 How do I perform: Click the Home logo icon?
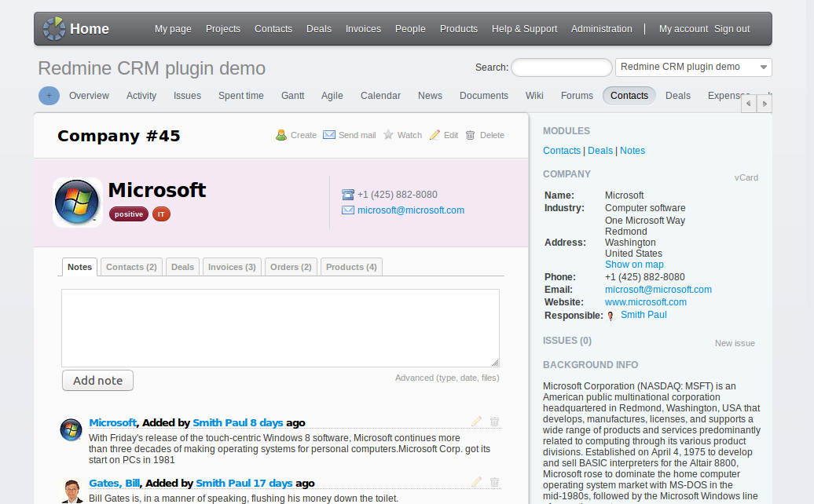tap(54, 29)
